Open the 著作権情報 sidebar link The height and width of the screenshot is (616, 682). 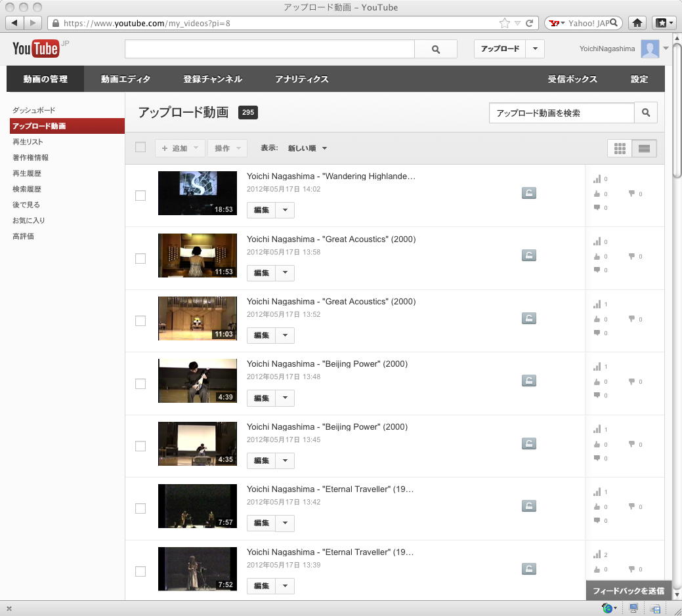coord(30,157)
